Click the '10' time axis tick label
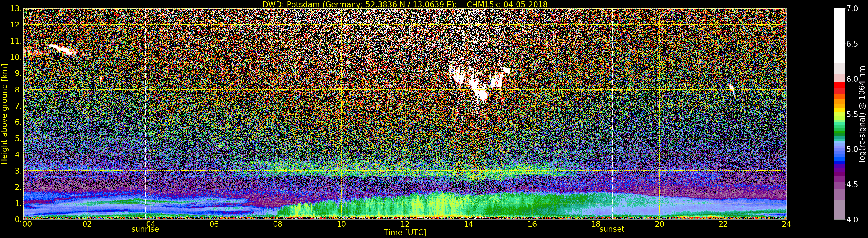The image size is (868, 238). pos(341,224)
